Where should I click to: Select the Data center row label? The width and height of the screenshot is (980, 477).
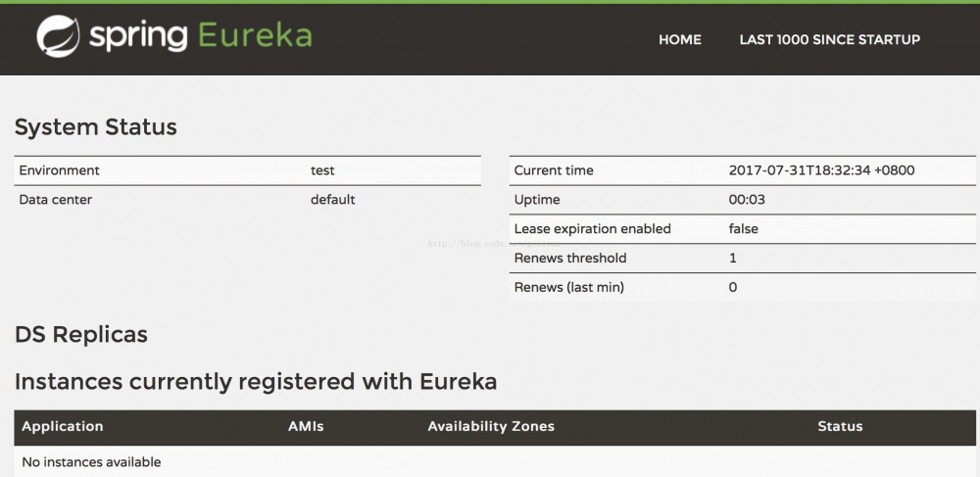(56, 200)
